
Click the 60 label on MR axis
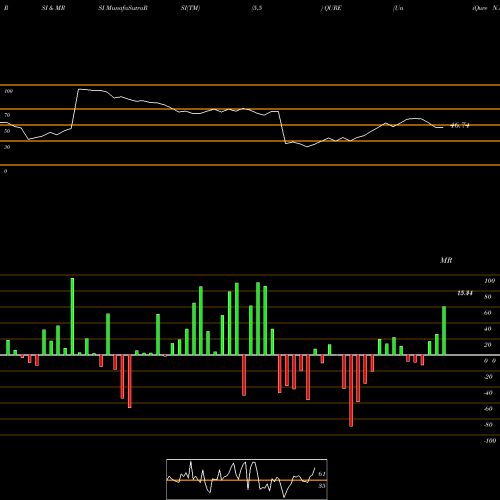coord(488,313)
